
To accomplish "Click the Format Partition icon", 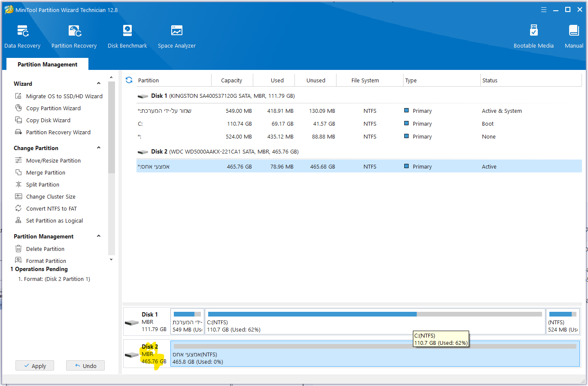I will (x=18, y=260).
